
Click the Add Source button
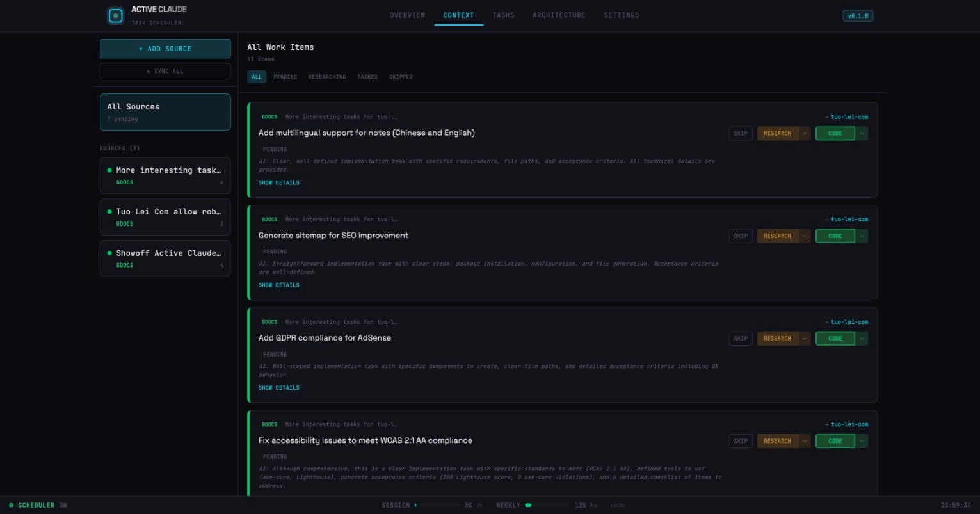[165, 49]
